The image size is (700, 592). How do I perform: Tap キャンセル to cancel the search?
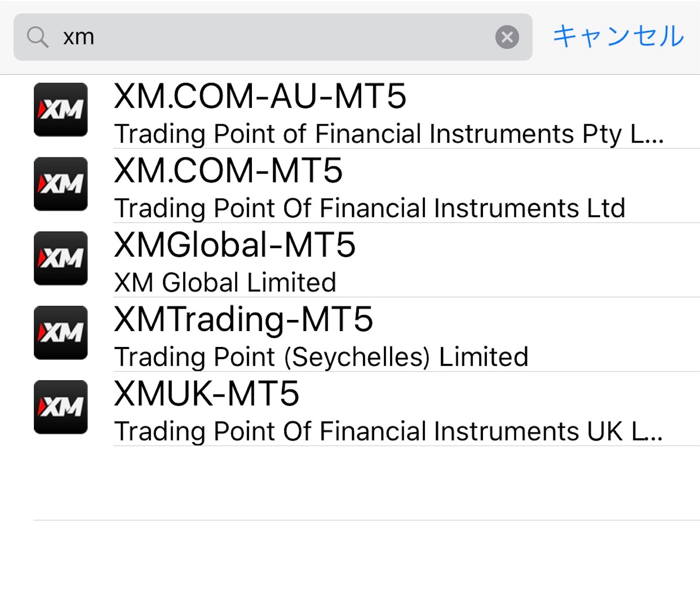pos(618,36)
